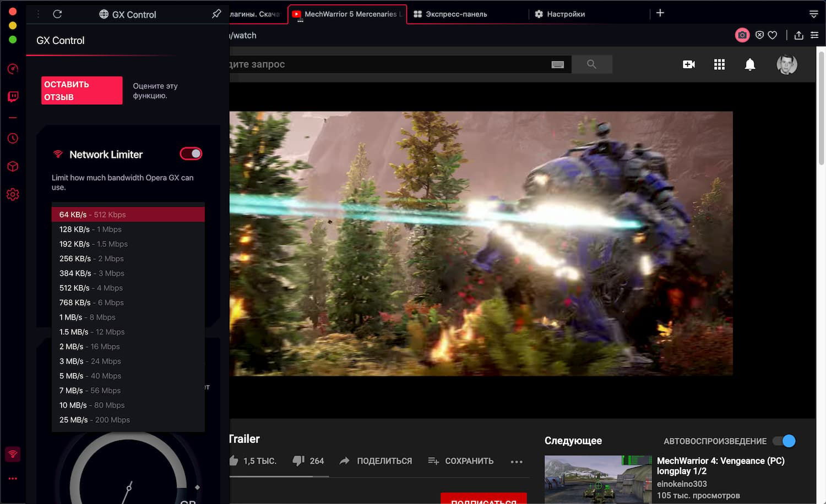
Task: Set limit to 1 MB/s - 8 Mbps
Action: point(128,317)
